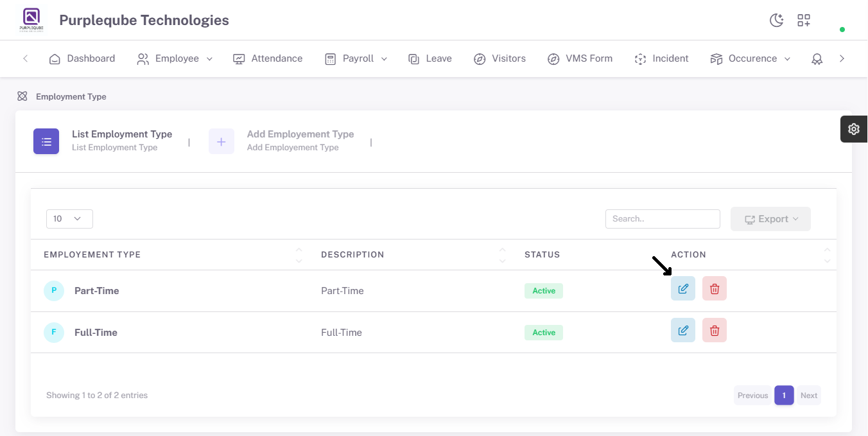Image resolution: width=868 pixels, height=436 pixels.
Task: Delete the Part-Time employment type
Action: [715, 288]
